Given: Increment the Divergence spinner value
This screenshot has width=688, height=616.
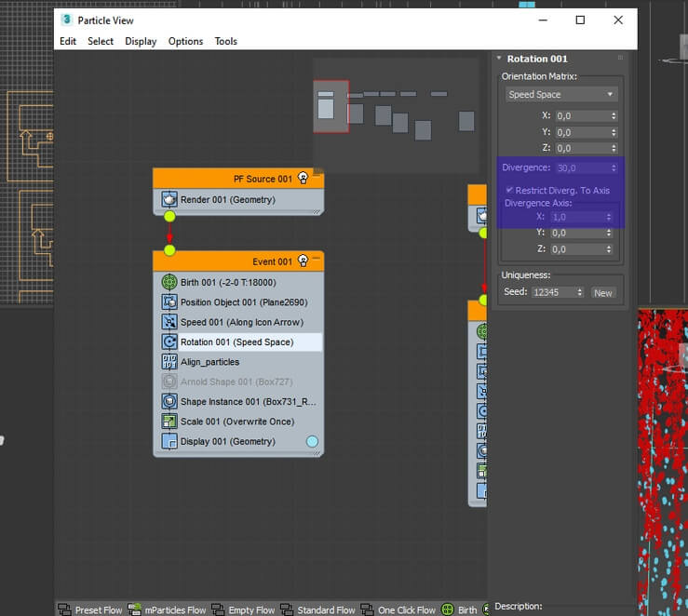Looking at the screenshot, I should coord(614,166).
